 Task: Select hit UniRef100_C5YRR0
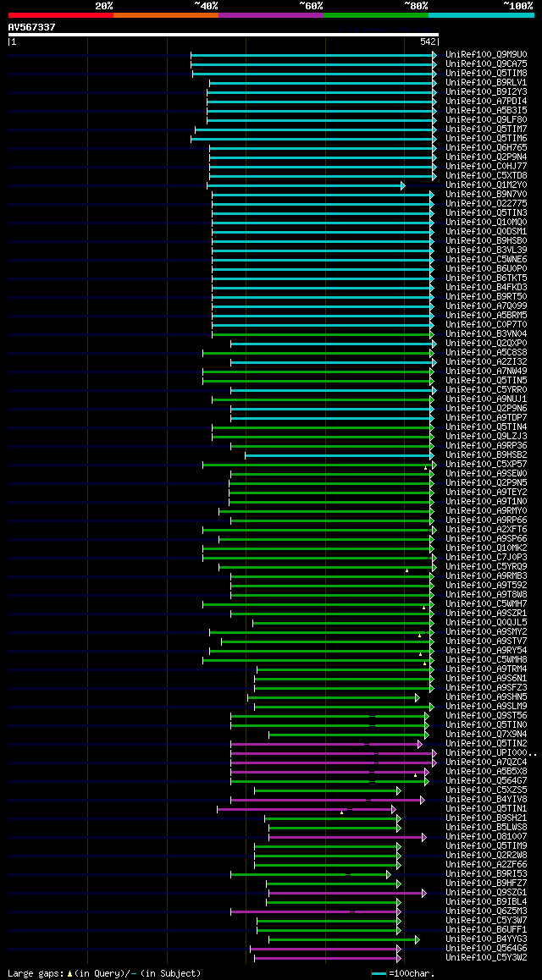(486, 390)
